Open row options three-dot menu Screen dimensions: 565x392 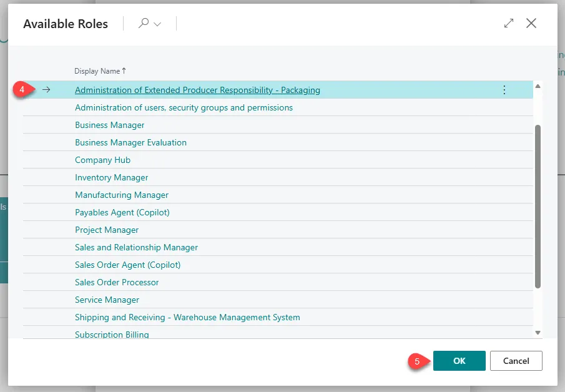[504, 90]
